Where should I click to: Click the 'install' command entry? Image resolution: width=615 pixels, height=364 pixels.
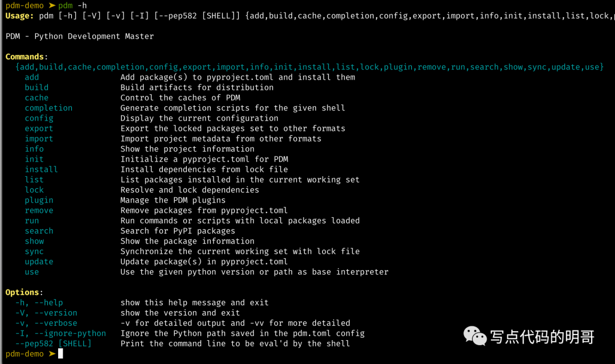click(41, 169)
